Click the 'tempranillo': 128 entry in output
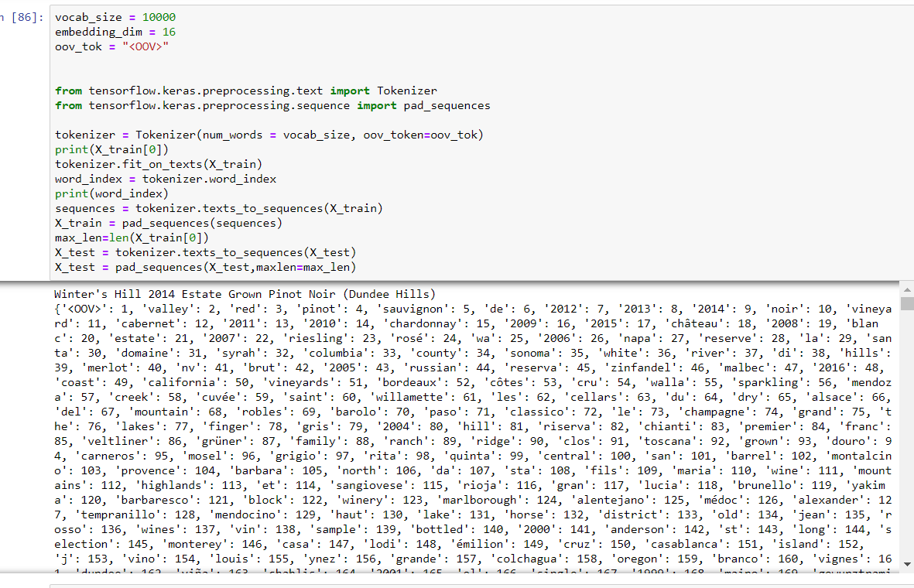Image resolution: width=914 pixels, height=588 pixels. click(137, 514)
